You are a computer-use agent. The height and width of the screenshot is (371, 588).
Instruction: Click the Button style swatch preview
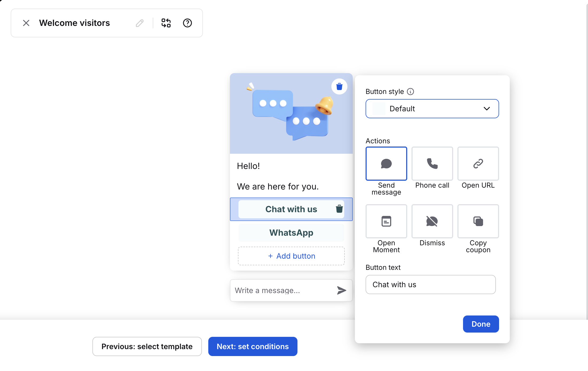379,109
